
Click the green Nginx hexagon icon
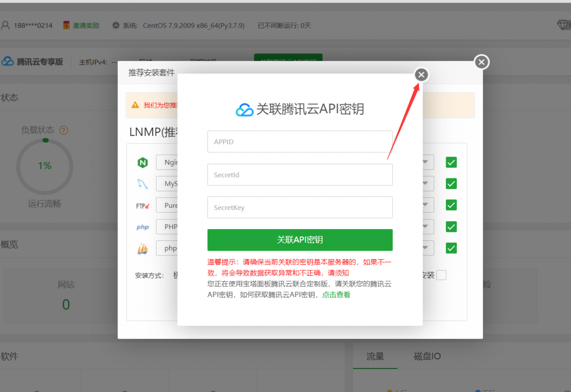tap(143, 163)
